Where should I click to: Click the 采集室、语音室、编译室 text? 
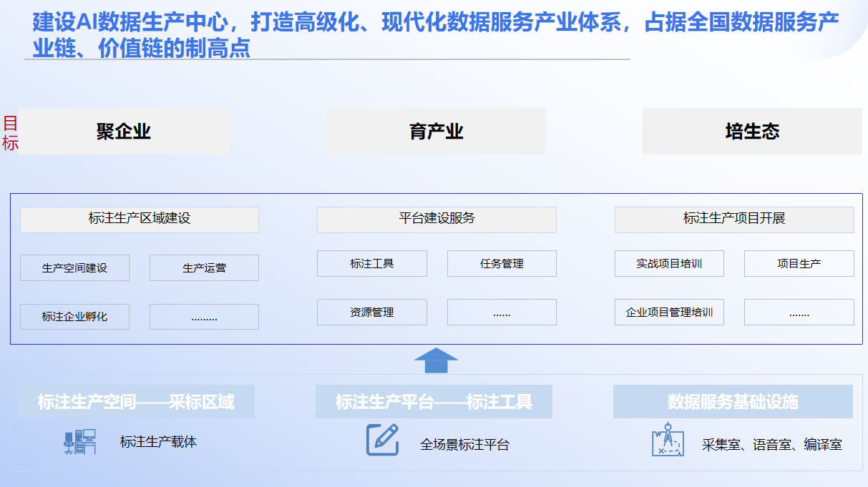772,445
